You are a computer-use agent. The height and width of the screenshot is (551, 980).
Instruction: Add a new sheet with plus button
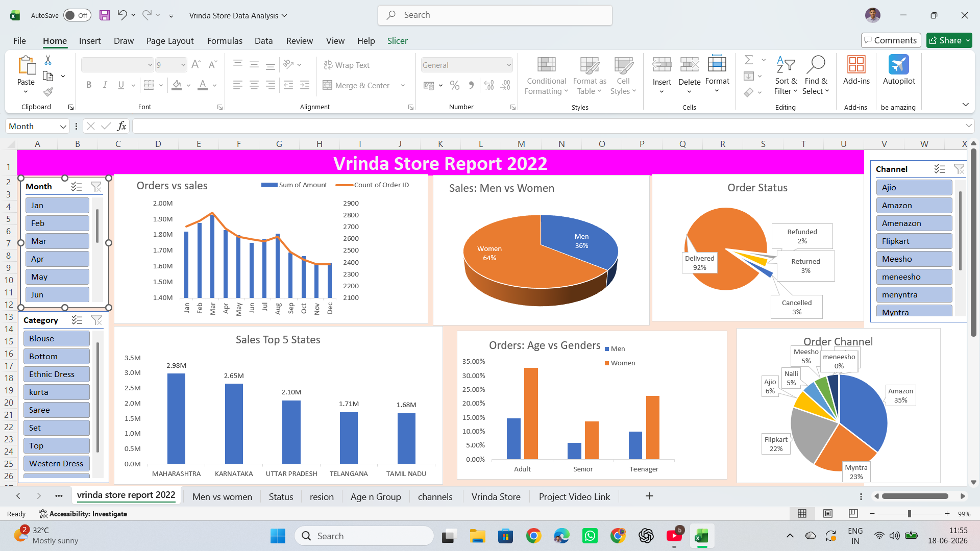click(x=649, y=496)
